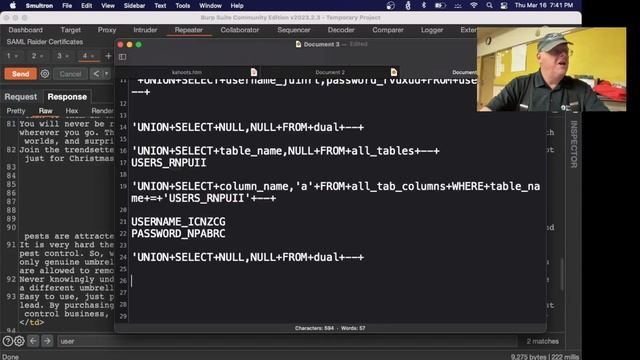Screen dimensions: 640x360
Task: Open the Text menu
Action: 160,6
